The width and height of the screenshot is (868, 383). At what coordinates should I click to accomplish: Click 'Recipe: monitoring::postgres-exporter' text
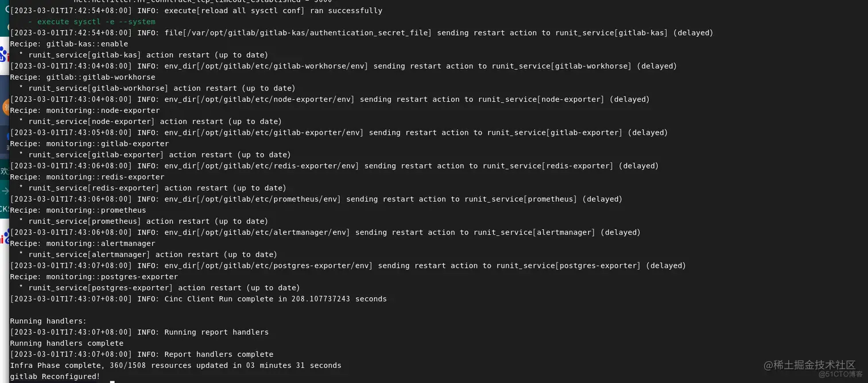coord(94,277)
